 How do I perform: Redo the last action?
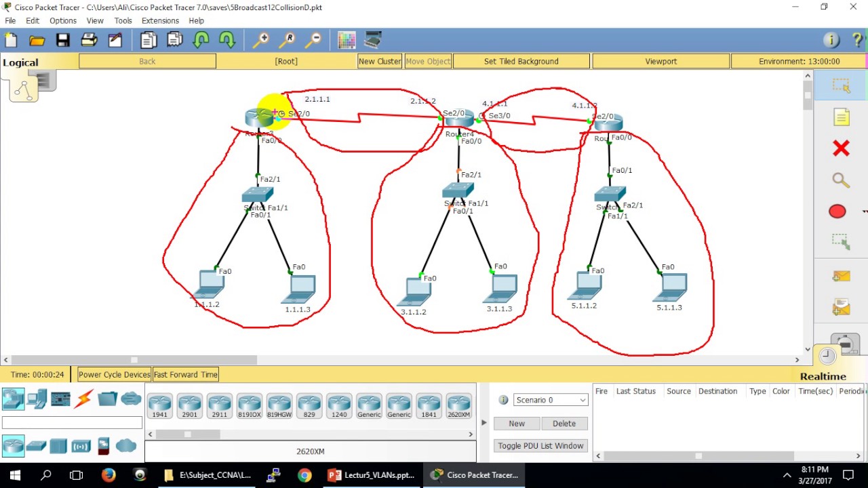(226, 41)
